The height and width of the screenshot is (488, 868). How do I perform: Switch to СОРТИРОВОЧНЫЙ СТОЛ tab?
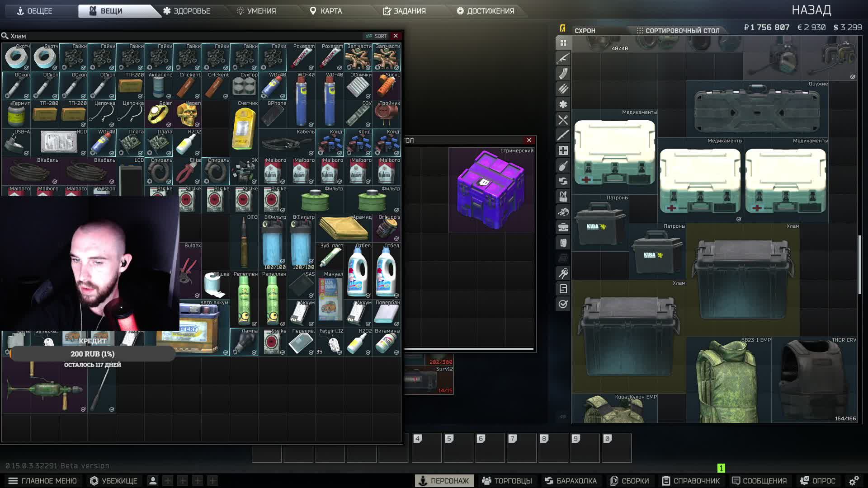677,30
